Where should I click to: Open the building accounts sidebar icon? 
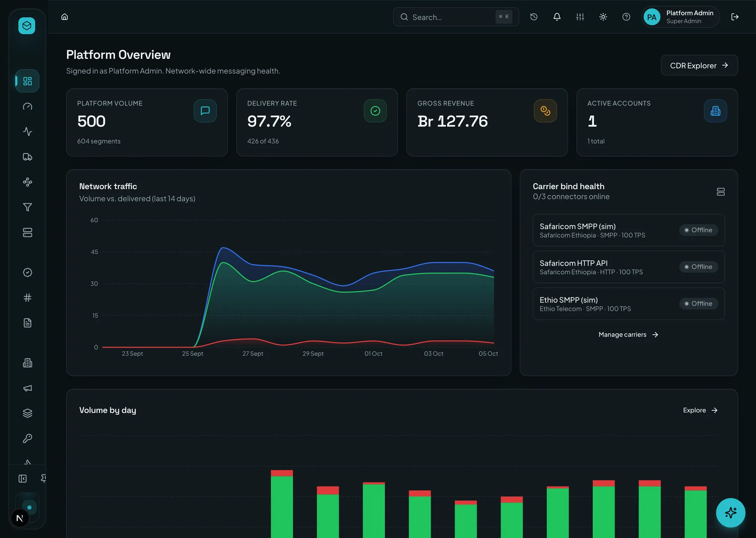(27, 363)
